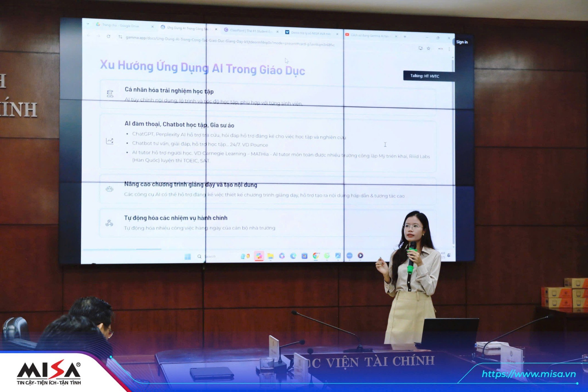
Task: Click heading 'Tự động hóa các nhiệm vụ hành chính'
Action: tap(176, 218)
